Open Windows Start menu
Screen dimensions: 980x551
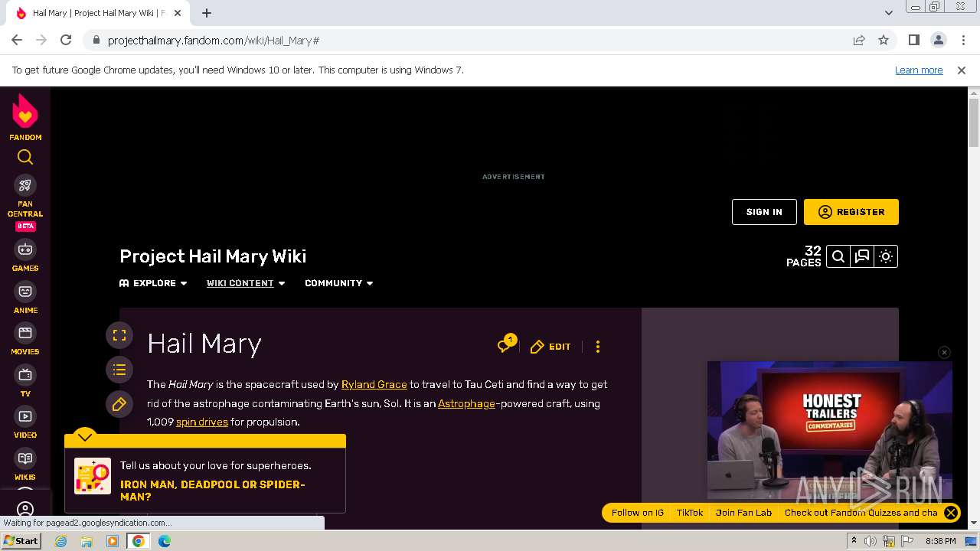coord(21,541)
